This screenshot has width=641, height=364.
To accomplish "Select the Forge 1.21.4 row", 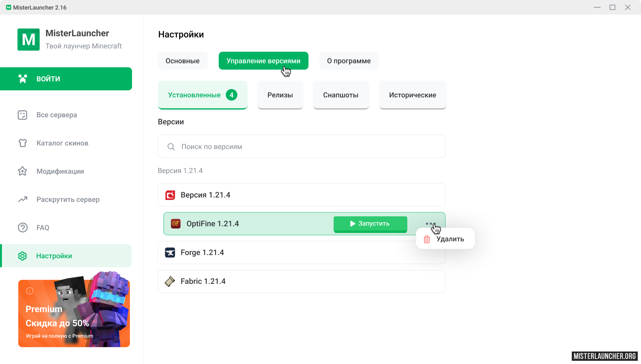I will coord(302,252).
